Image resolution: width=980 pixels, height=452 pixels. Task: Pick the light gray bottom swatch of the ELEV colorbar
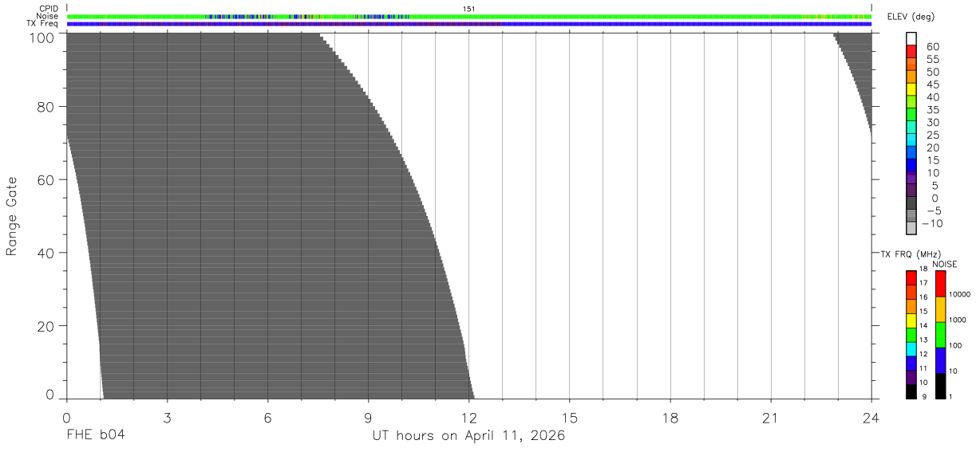click(x=911, y=229)
